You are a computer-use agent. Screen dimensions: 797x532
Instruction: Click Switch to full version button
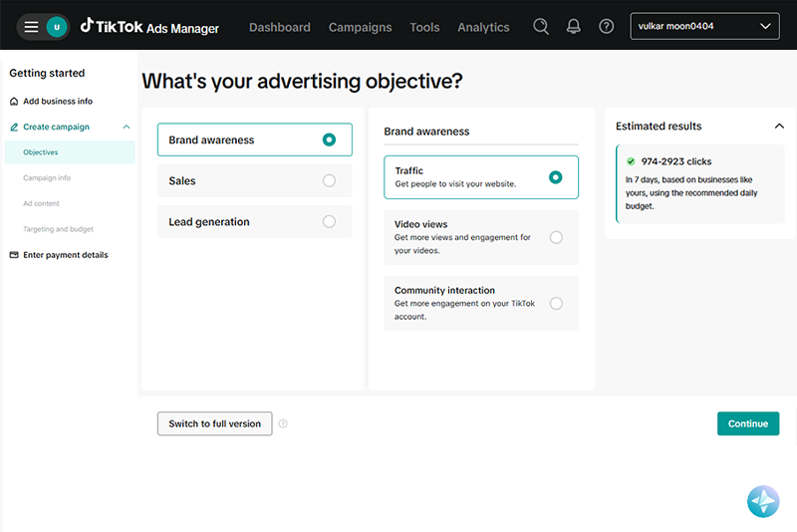(x=214, y=423)
